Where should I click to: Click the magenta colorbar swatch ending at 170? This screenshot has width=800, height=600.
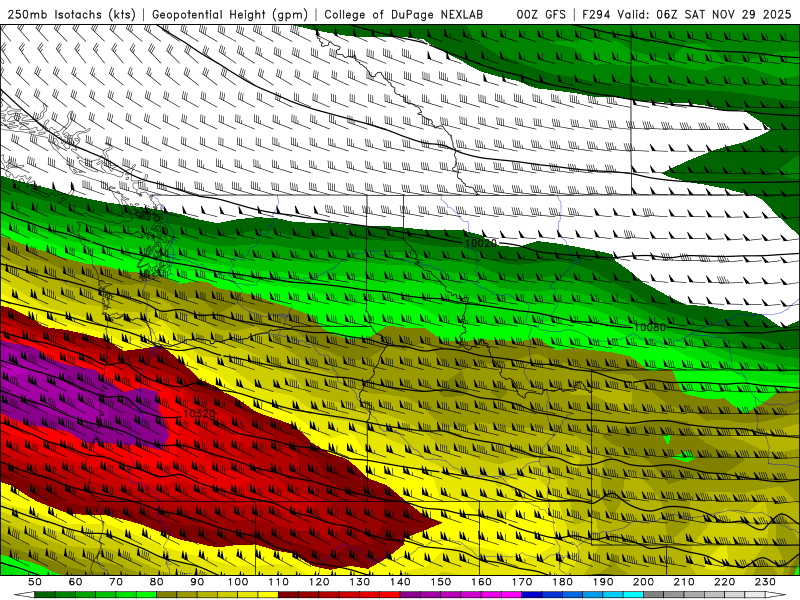pyautogui.click(x=512, y=595)
